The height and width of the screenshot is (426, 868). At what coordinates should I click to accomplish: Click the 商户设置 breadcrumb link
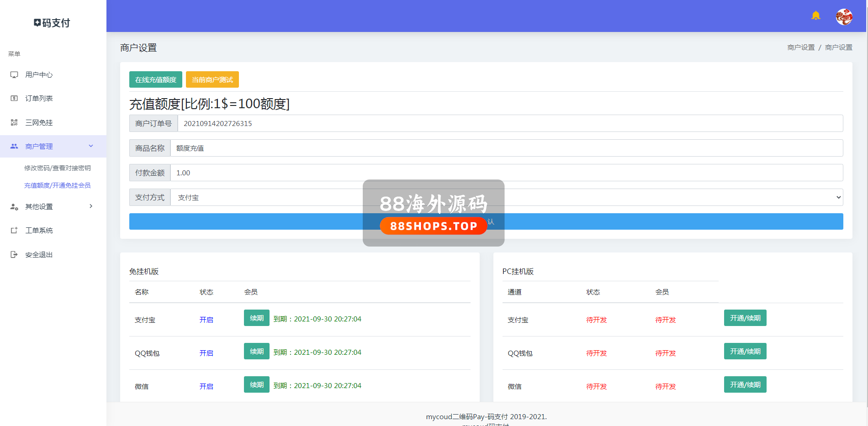[800, 47]
